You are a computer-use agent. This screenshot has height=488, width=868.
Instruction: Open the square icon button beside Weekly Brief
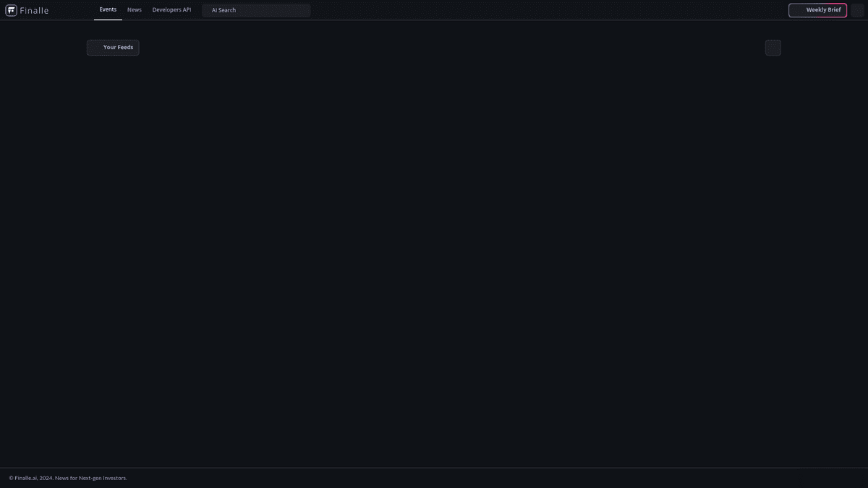[x=858, y=10]
